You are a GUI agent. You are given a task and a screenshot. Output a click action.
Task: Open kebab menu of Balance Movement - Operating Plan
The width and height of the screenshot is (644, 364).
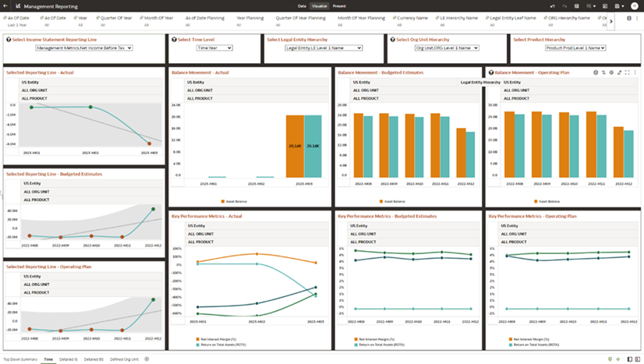[635, 72]
